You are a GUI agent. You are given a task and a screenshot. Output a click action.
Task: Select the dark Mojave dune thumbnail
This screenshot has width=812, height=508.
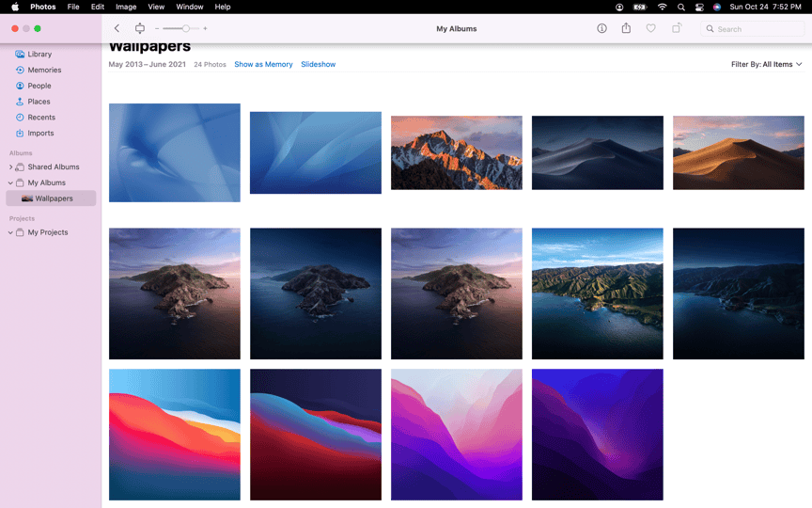coord(597,152)
